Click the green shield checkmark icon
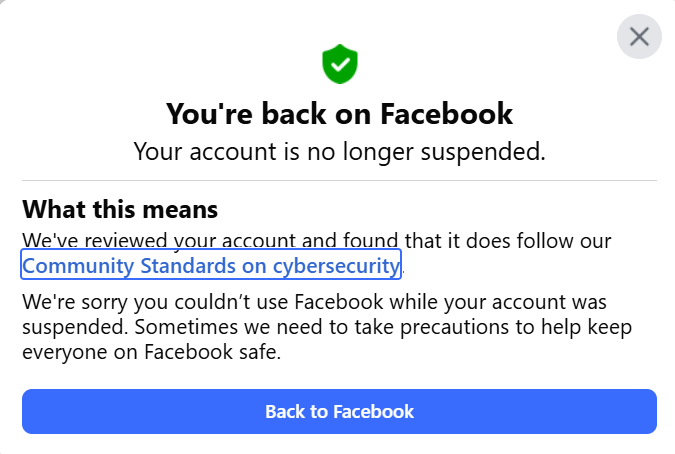The width and height of the screenshot is (675, 454). pyautogui.click(x=339, y=64)
